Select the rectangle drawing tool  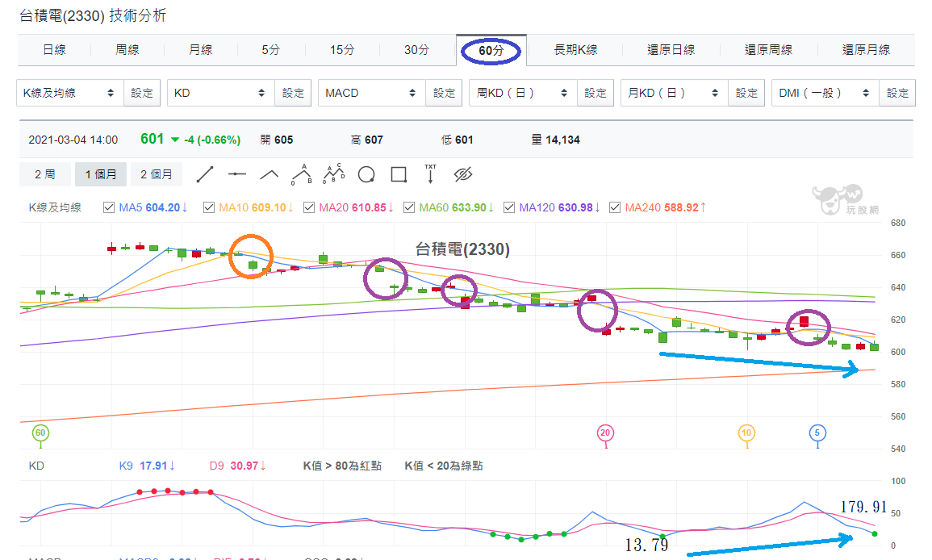tap(399, 174)
